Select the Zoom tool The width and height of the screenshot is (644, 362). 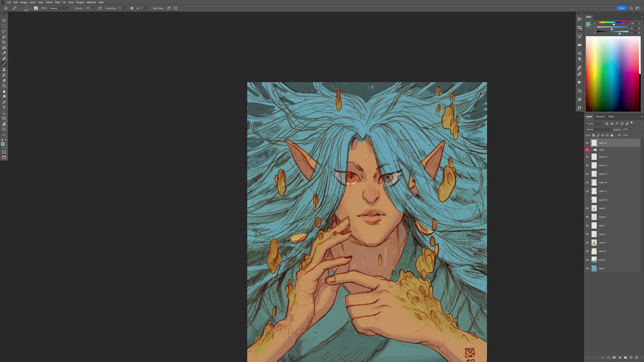tap(4, 129)
